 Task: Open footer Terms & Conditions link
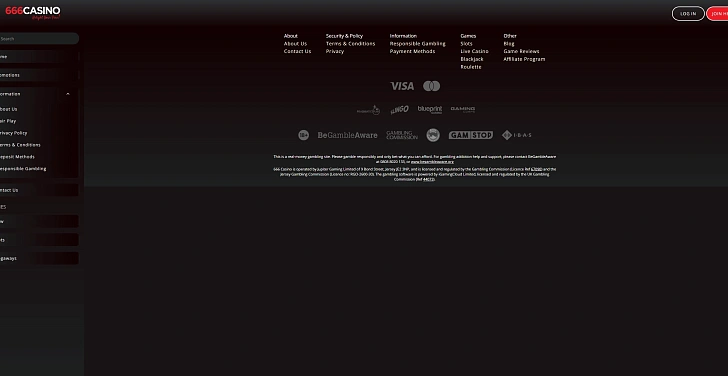[x=351, y=44]
